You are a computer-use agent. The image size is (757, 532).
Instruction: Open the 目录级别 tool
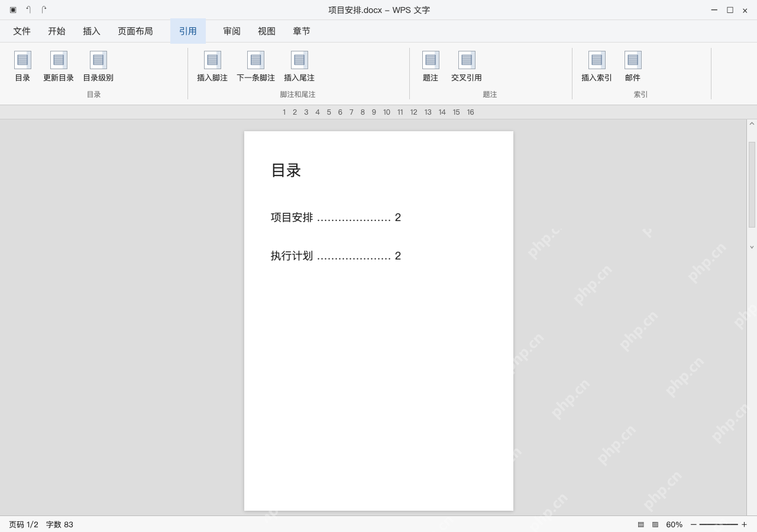(98, 60)
